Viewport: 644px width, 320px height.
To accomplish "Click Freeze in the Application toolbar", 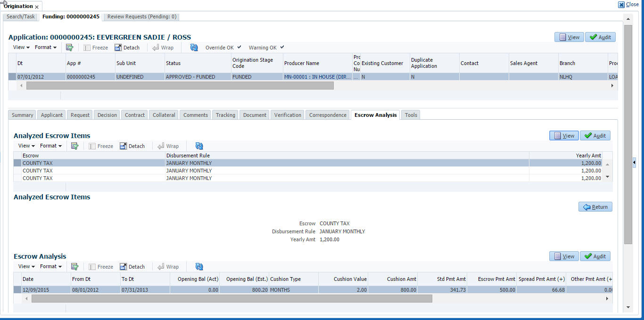I will pyautogui.click(x=96, y=48).
